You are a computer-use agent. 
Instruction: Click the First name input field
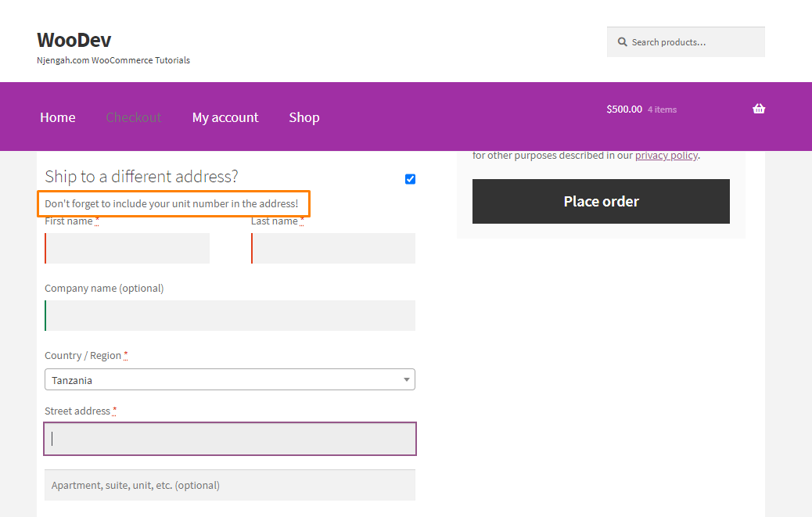click(127, 249)
